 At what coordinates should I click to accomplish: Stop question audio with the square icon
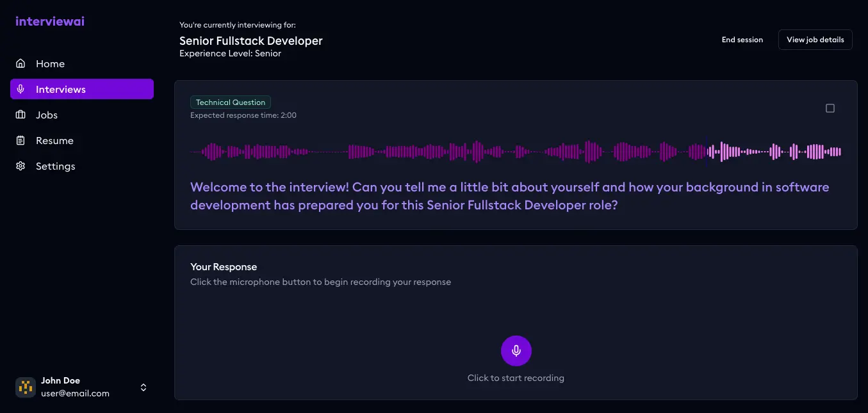830,108
